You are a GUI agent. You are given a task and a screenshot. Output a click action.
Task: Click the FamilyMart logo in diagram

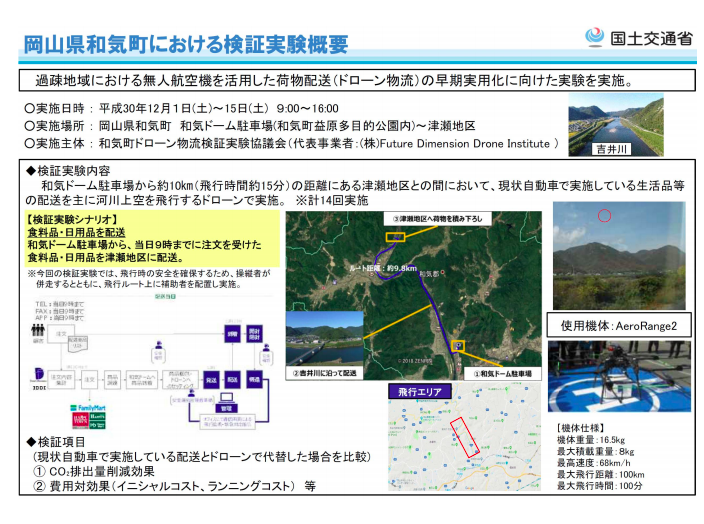pos(88,408)
